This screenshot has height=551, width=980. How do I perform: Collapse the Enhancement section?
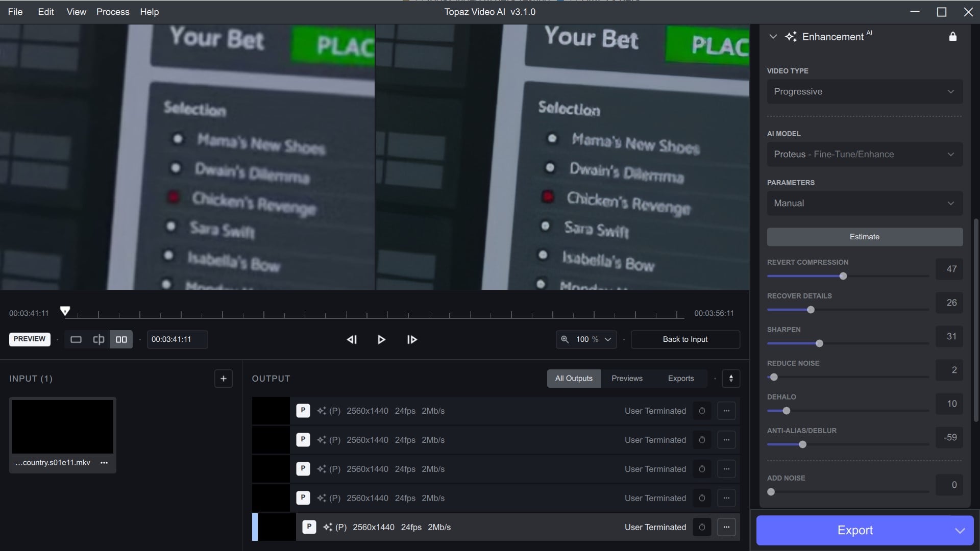773,37
